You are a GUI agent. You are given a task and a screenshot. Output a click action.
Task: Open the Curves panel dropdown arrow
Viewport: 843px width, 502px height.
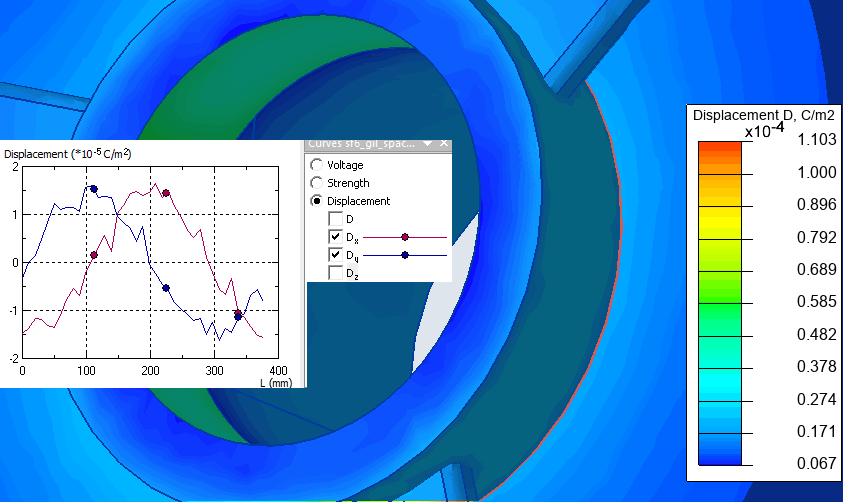coord(427,144)
